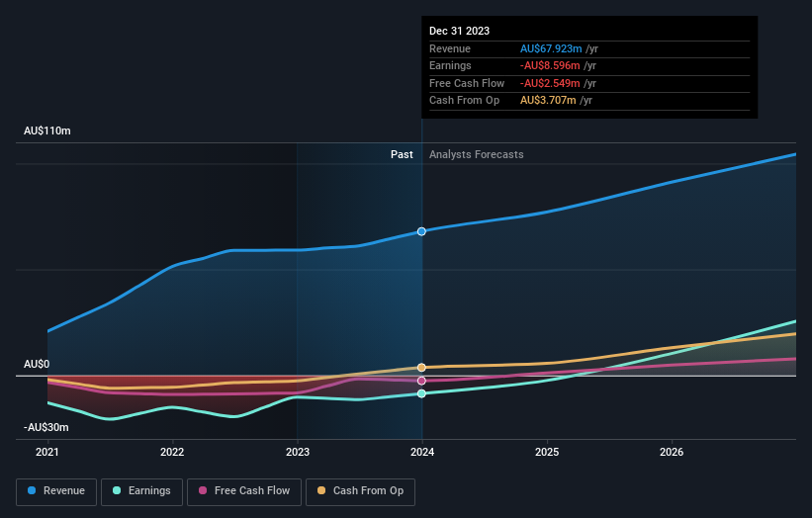
Task: Select the Free Cash Flow data point at 2024
Action: coord(421,381)
